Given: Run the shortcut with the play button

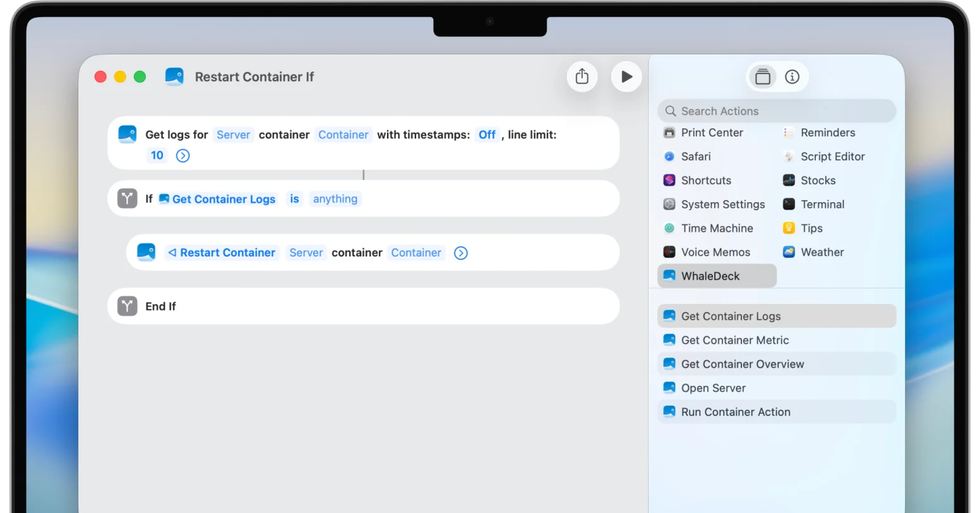Looking at the screenshot, I should click(626, 76).
